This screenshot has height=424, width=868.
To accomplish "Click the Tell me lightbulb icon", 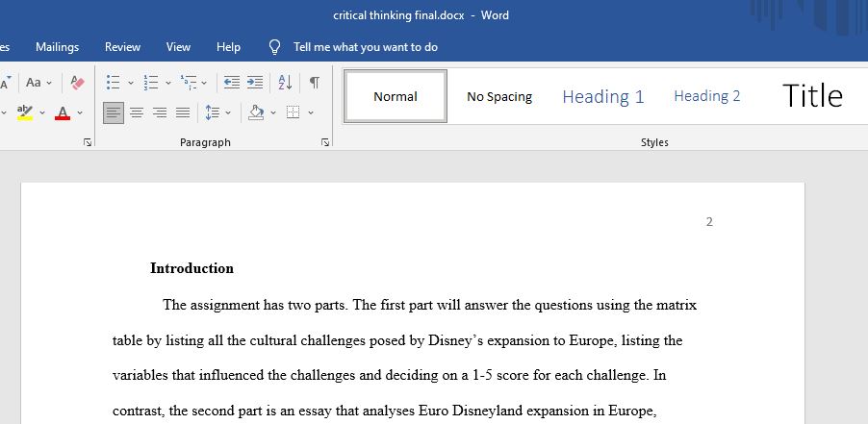I will point(274,47).
